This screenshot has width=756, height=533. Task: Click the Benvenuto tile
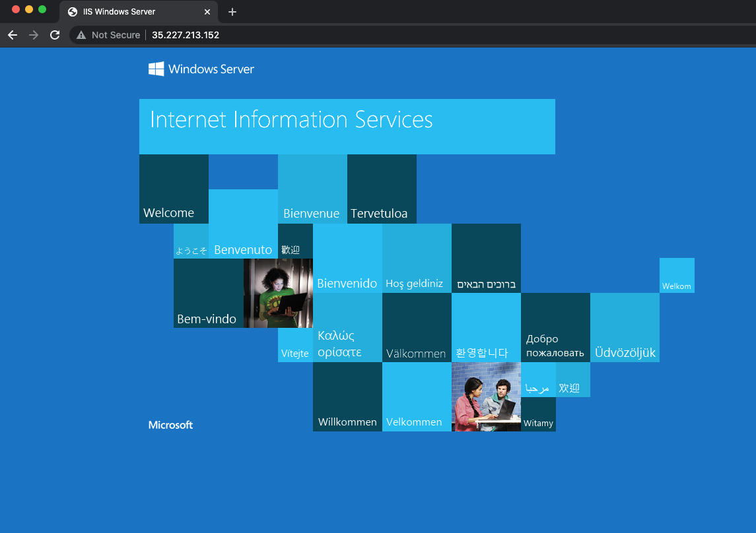click(x=244, y=224)
